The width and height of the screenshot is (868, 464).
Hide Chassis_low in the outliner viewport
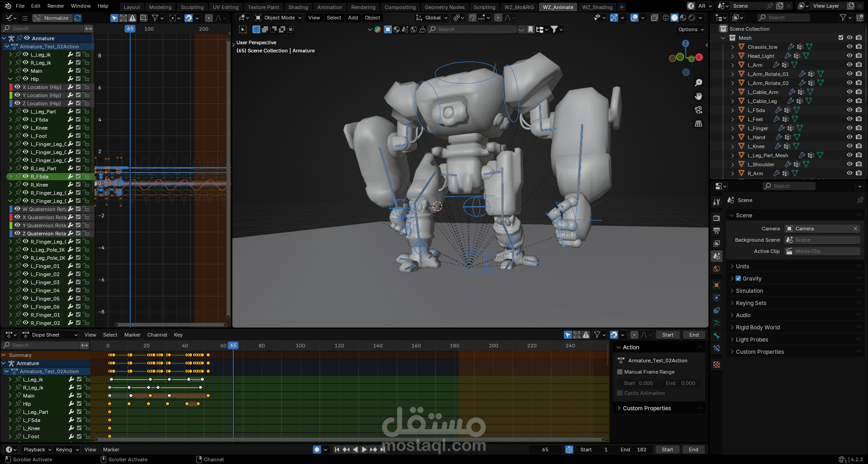tap(849, 47)
